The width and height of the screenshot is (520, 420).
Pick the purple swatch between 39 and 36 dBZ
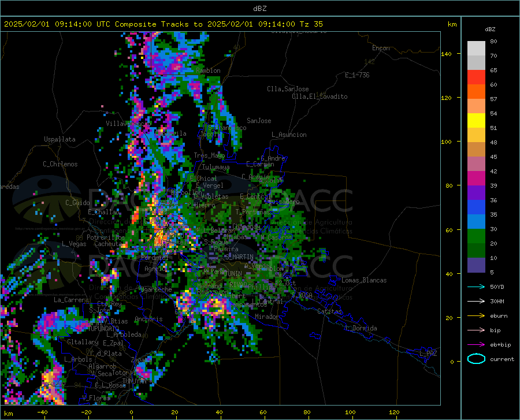pos(476,193)
